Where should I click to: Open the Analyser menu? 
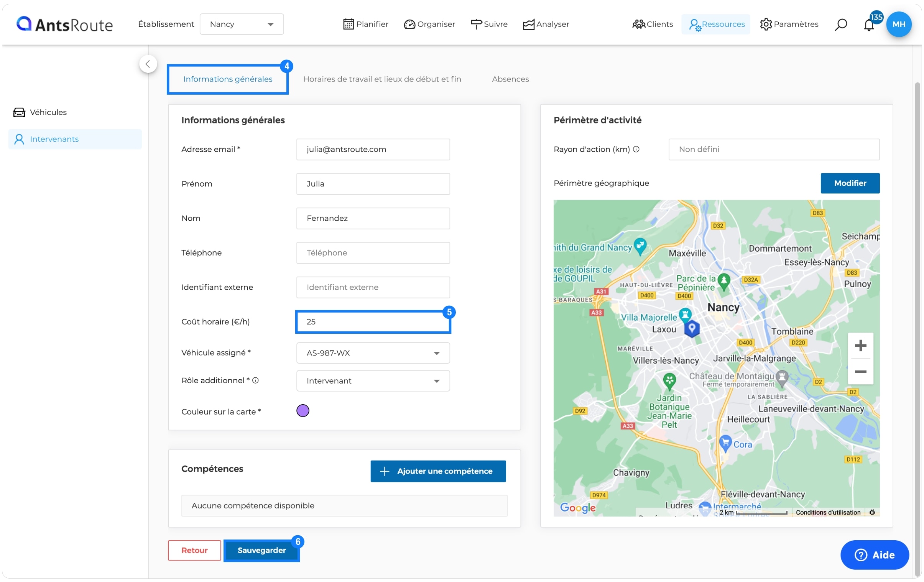(x=546, y=24)
